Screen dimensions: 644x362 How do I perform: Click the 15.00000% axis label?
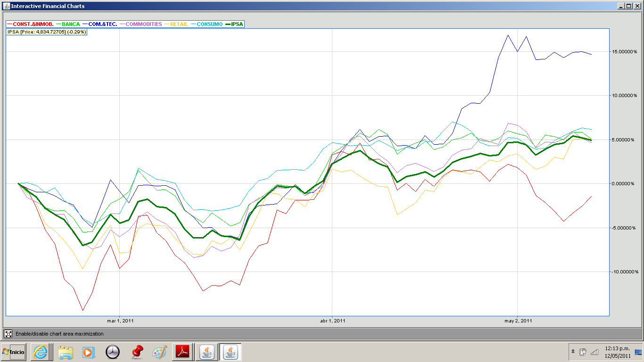point(624,51)
